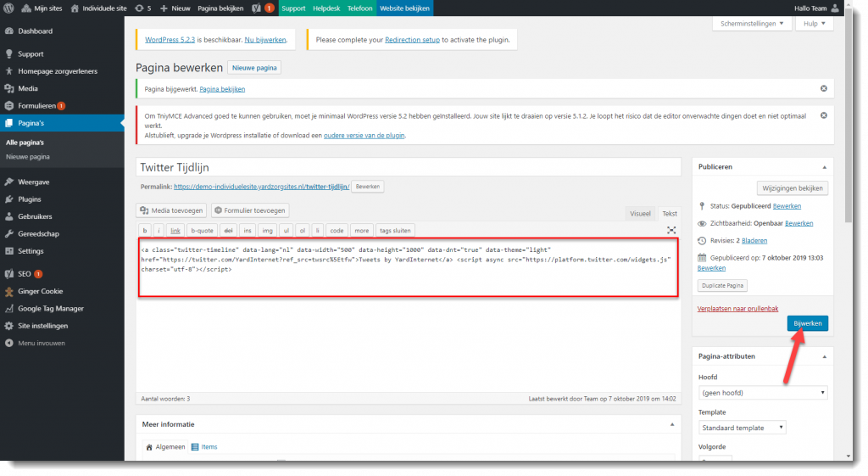Click Redirection setup link

pyautogui.click(x=413, y=40)
